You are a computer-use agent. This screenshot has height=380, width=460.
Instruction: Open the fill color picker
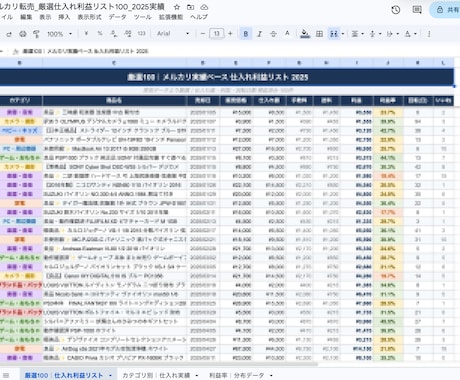tap(305, 34)
